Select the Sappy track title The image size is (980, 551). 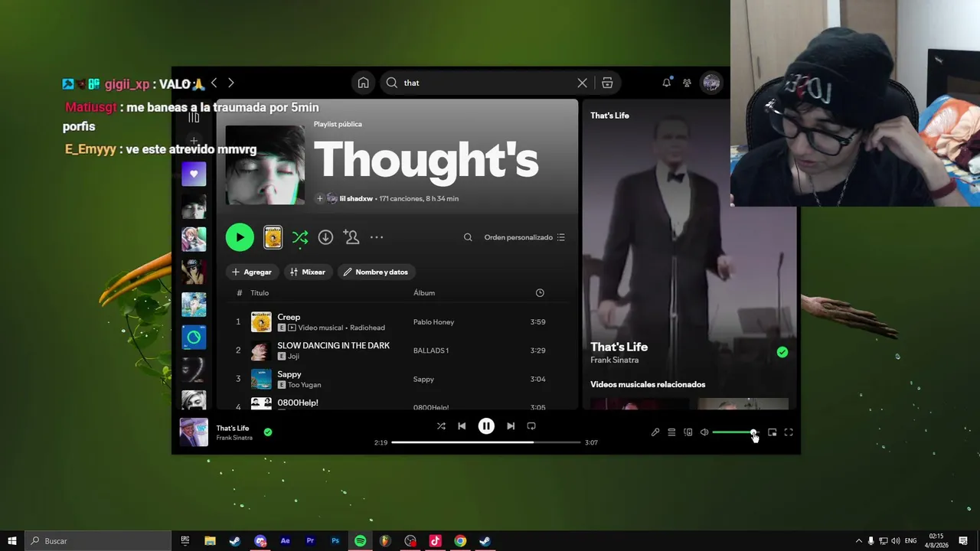click(x=289, y=374)
